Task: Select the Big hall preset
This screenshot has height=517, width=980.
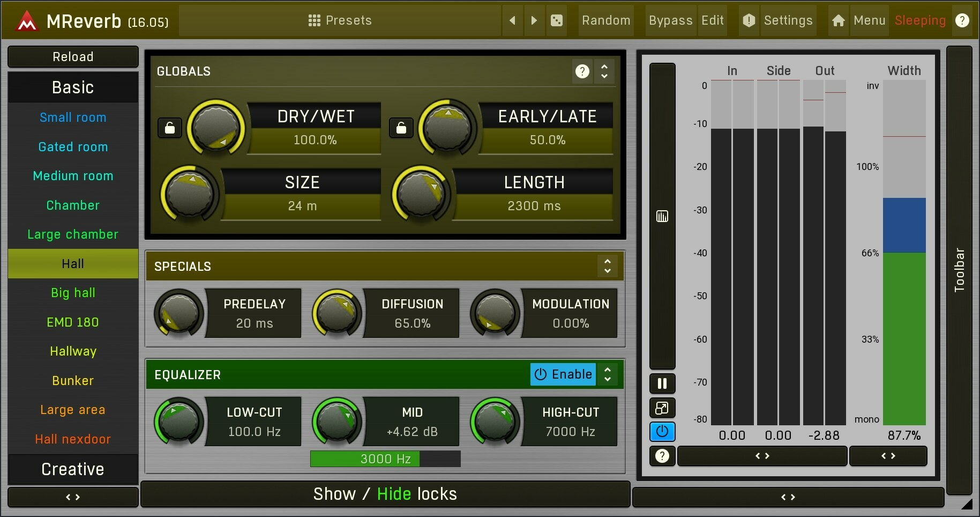Action: 73,293
